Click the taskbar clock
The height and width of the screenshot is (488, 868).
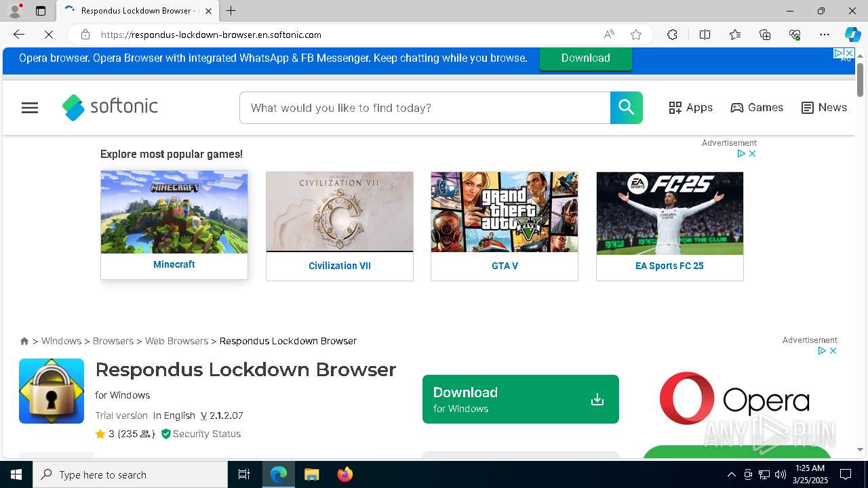810,474
